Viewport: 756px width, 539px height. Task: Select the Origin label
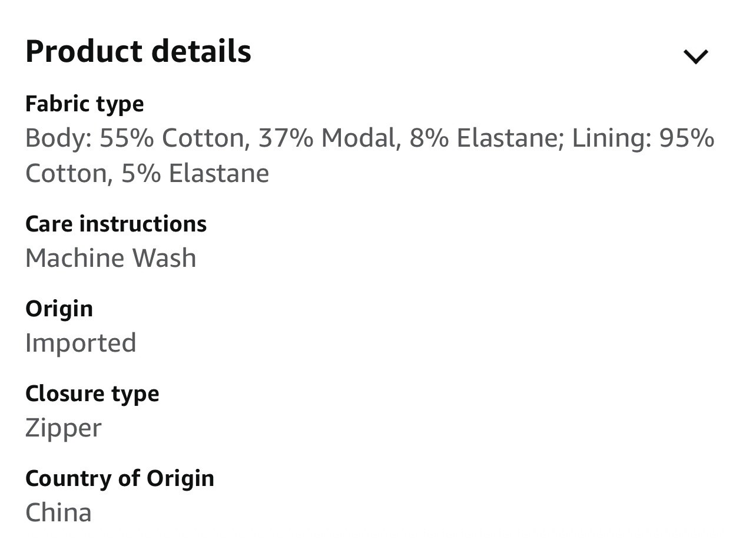[59, 309]
